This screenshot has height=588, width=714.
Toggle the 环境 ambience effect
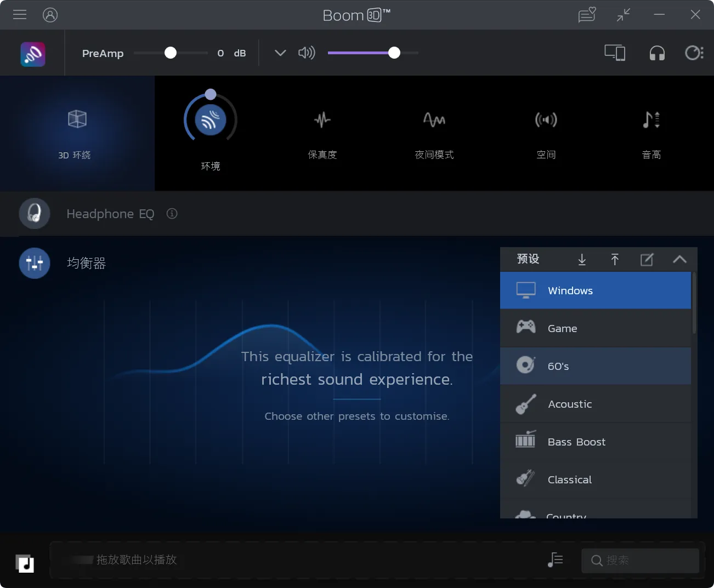[210, 120]
